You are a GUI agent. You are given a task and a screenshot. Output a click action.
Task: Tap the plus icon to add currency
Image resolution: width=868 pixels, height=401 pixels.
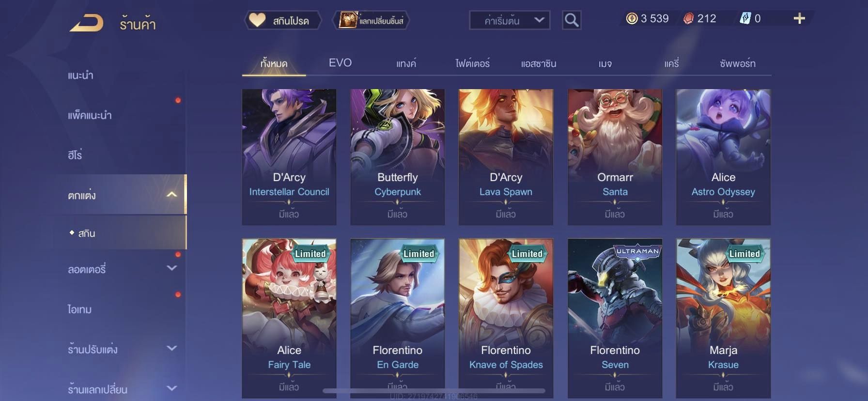[x=799, y=19]
